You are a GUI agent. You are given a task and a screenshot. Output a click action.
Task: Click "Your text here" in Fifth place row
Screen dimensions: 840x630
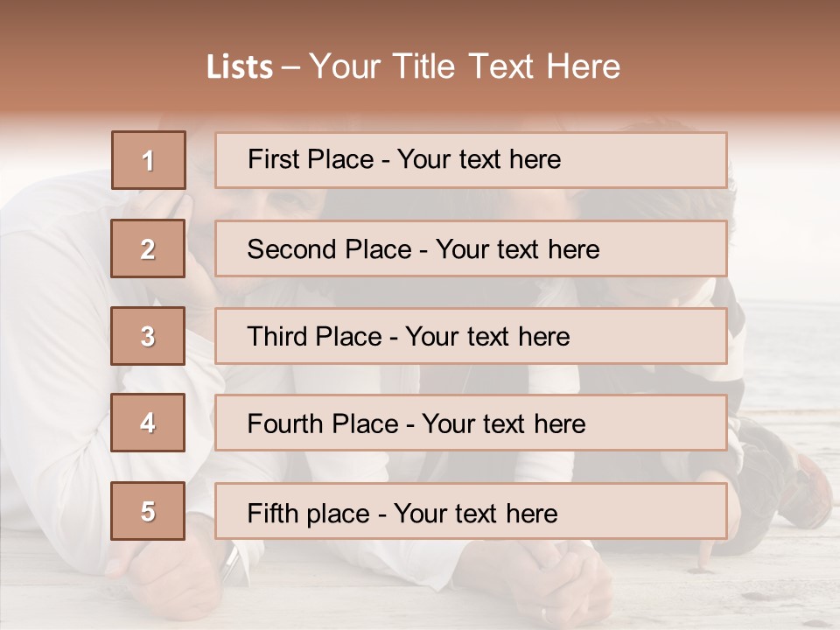[x=476, y=514]
